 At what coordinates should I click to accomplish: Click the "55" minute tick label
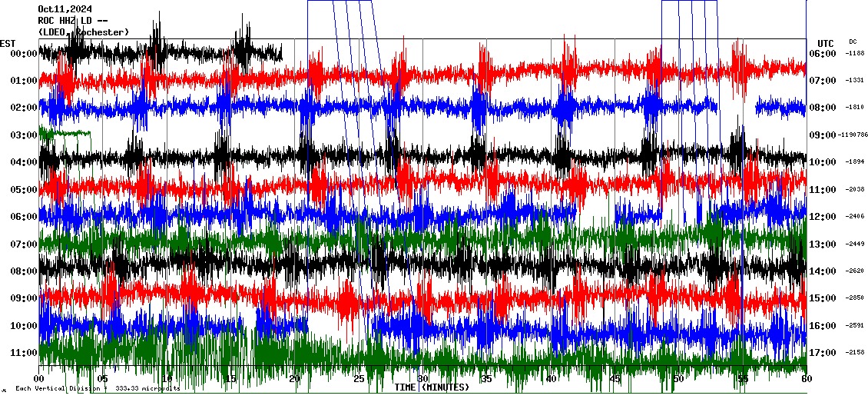coord(743,379)
